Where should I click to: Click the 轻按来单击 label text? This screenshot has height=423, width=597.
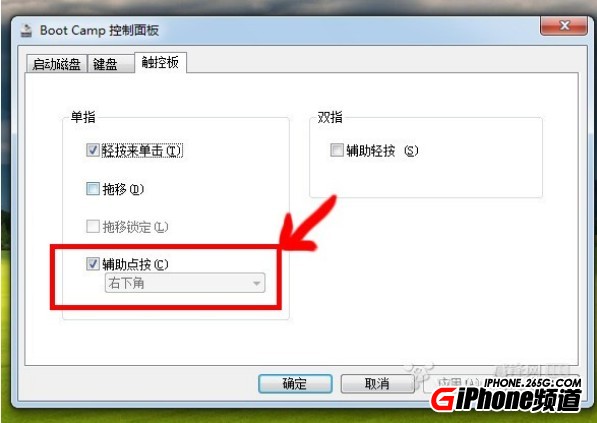[x=132, y=150]
